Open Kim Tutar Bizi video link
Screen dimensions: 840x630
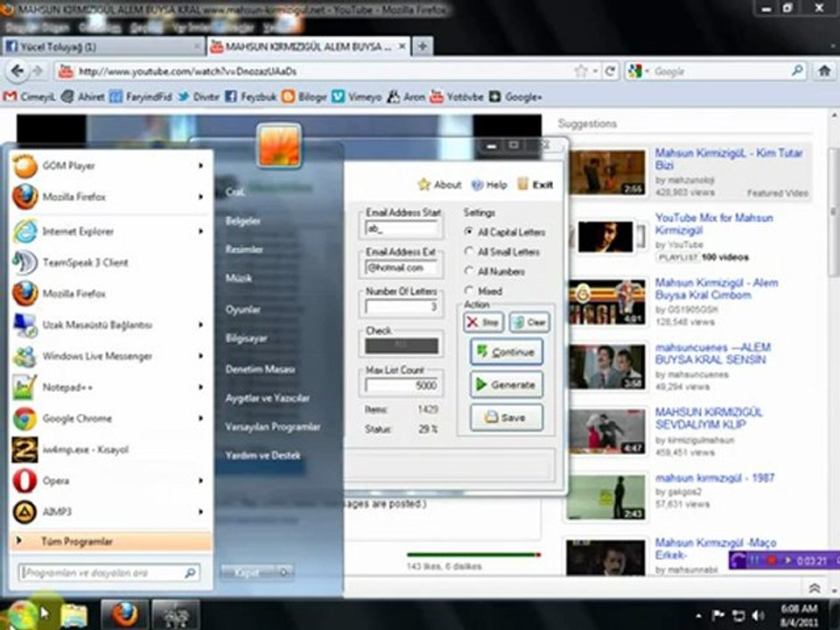(x=729, y=159)
